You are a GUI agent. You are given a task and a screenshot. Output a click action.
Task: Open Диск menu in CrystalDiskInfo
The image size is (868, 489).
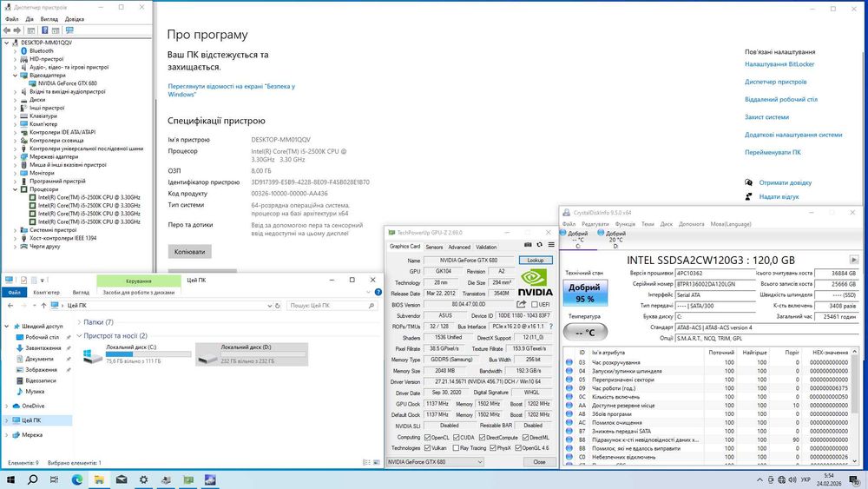pyautogui.click(x=667, y=224)
